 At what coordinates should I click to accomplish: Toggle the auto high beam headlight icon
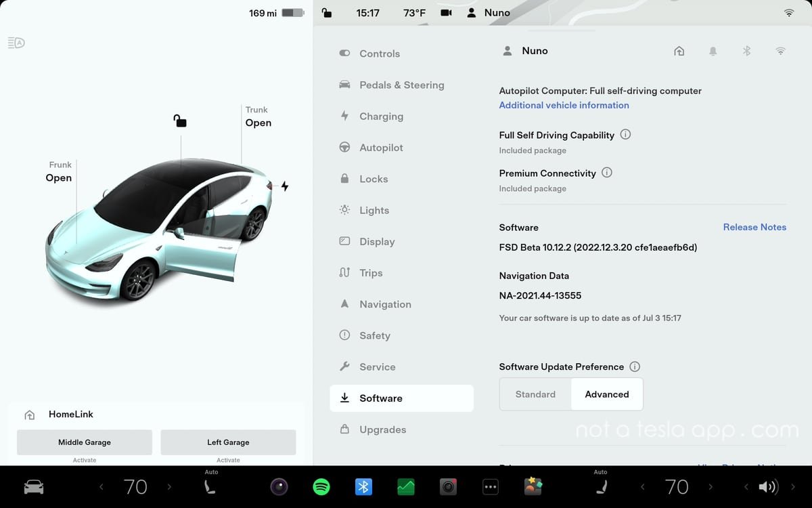click(16, 43)
